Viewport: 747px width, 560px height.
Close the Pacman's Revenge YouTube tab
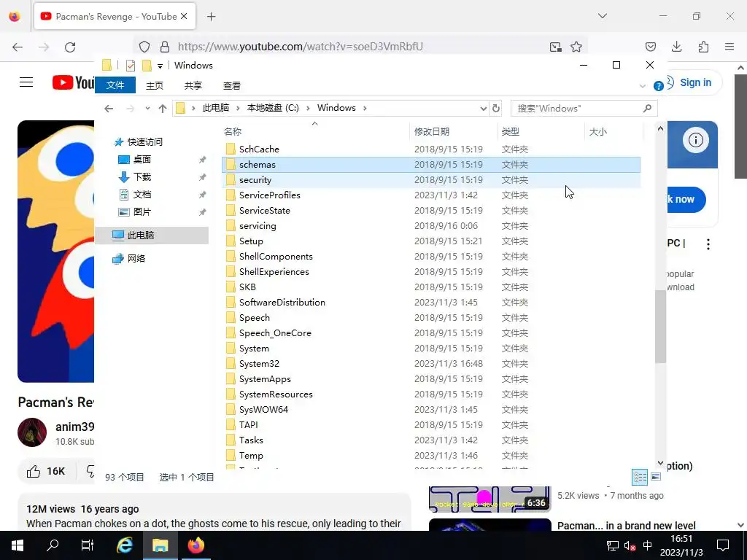coord(184,16)
